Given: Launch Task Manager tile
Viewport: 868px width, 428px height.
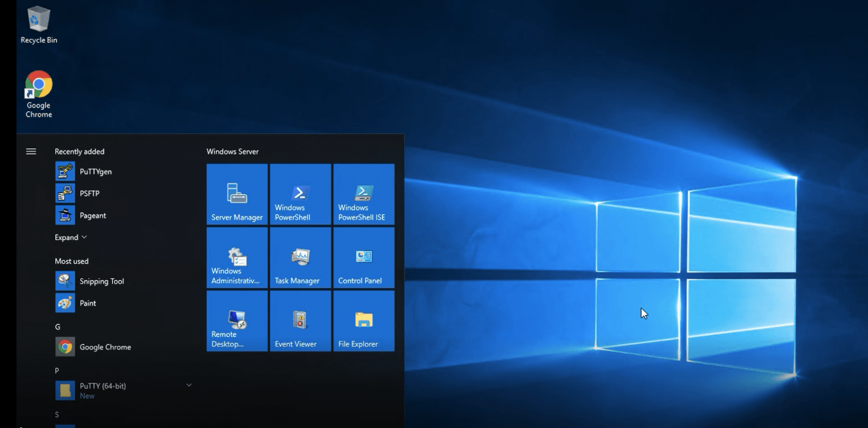Looking at the screenshot, I should tap(300, 257).
